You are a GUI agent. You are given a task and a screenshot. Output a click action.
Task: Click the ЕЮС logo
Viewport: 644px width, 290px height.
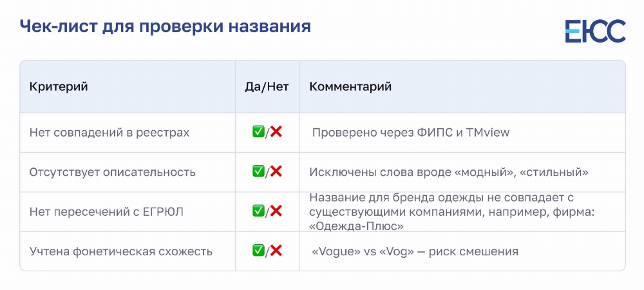595,31
